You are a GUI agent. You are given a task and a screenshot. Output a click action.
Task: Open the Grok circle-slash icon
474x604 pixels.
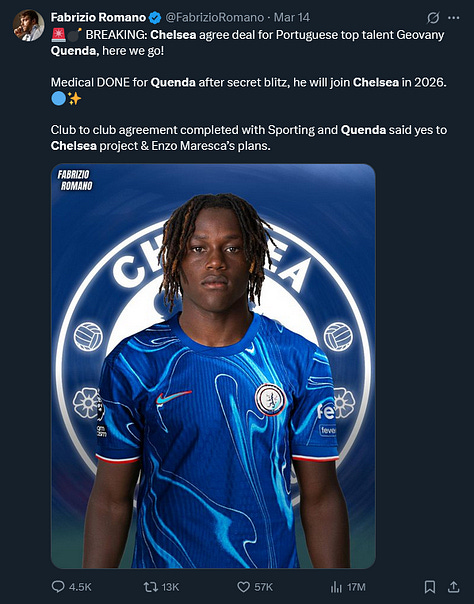point(433,18)
